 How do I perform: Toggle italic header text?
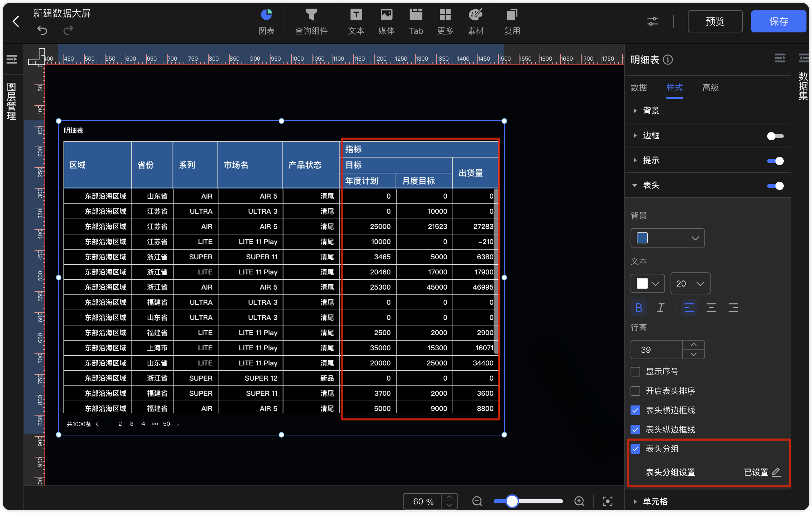[661, 308]
